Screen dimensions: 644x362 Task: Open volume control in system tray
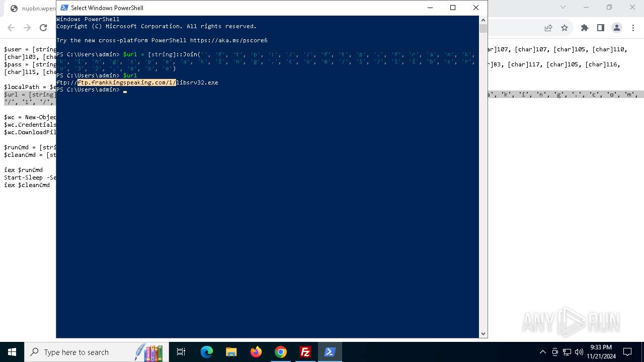click(x=579, y=352)
